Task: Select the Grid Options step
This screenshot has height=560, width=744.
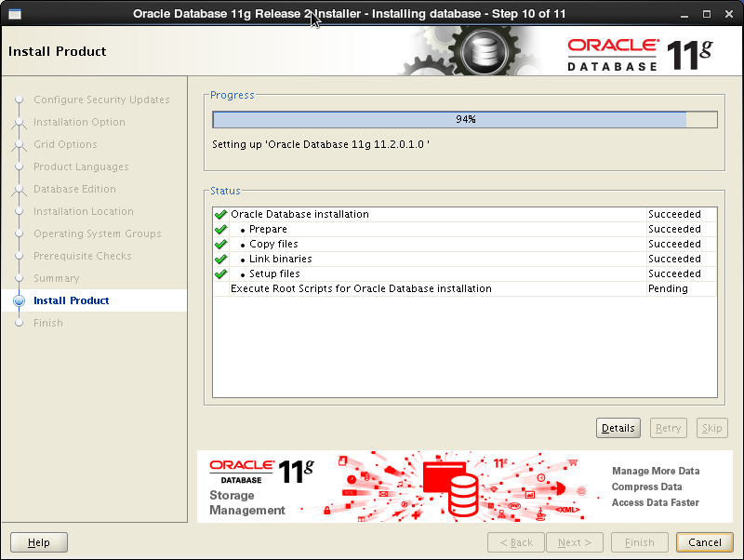Action: coord(65,145)
